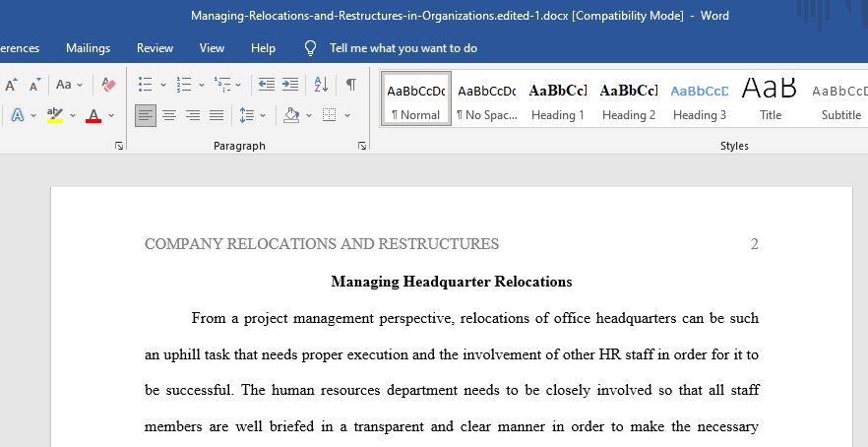
Task: Expand line spacing dropdown arrow
Action: (x=263, y=115)
